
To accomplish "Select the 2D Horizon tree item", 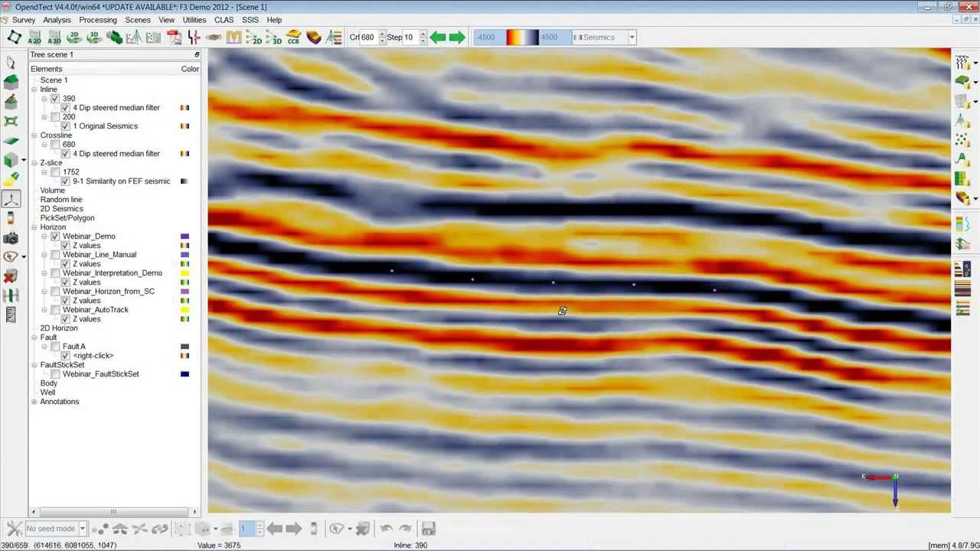I will pyautogui.click(x=59, y=328).
